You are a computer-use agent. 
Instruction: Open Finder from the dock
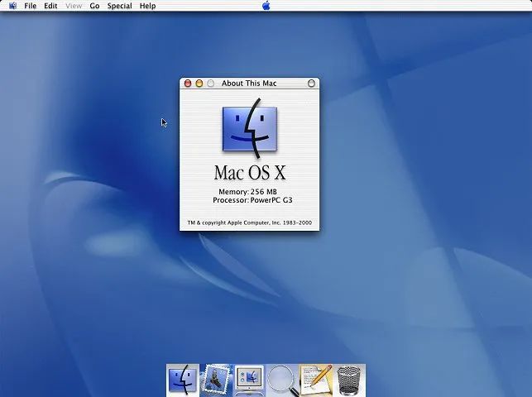coord(183,380)
